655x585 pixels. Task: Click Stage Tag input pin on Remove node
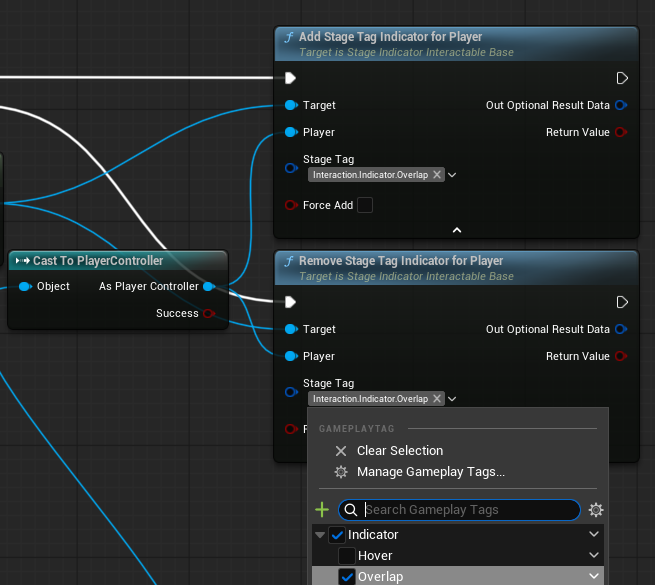click(x=291, y=392)
